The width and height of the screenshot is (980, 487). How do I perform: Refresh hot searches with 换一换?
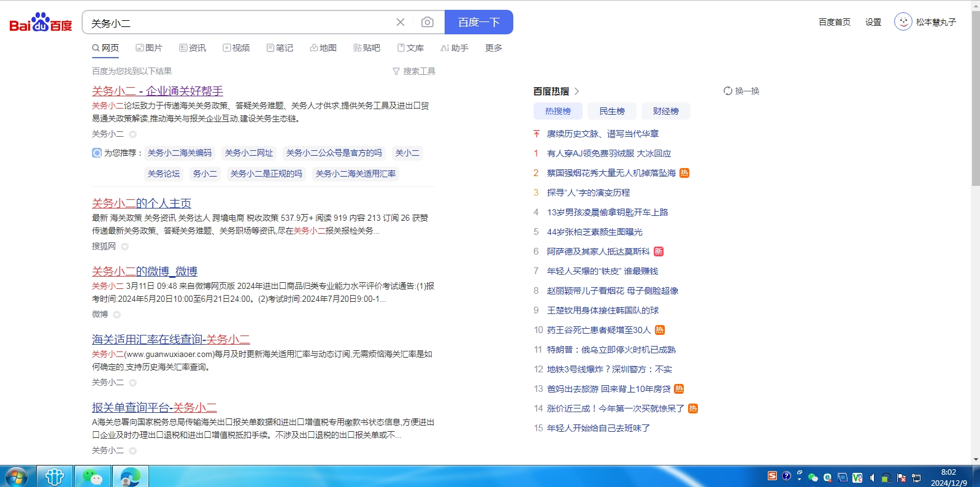[x=741, y=91]
